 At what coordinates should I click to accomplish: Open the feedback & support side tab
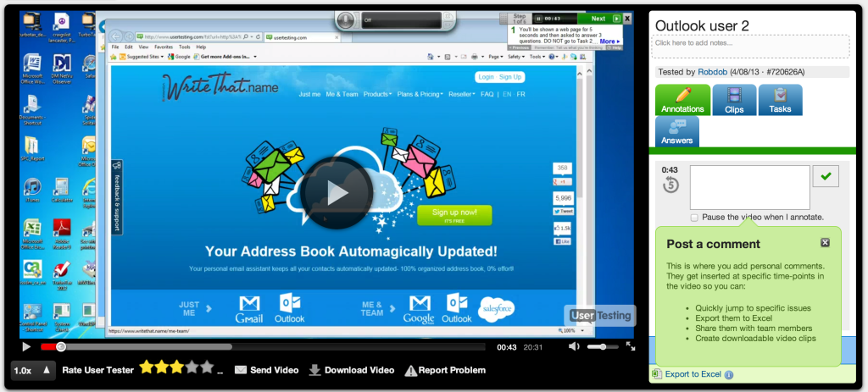117,197
